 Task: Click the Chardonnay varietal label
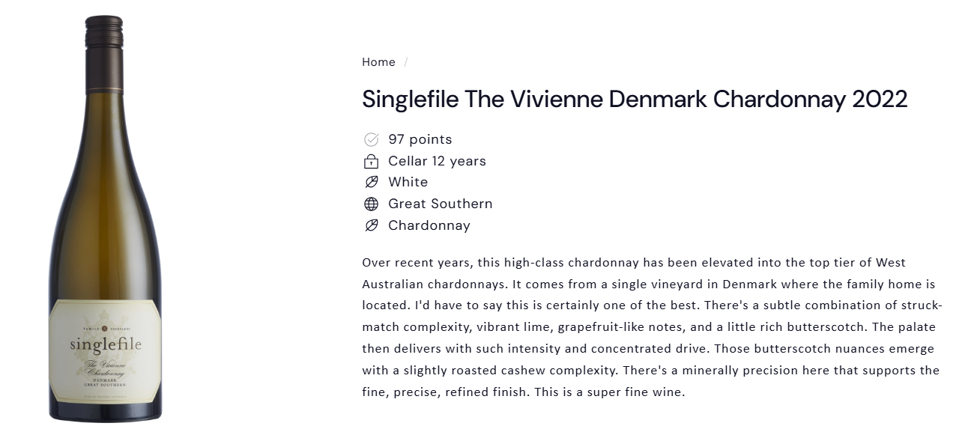pos(429,225)
